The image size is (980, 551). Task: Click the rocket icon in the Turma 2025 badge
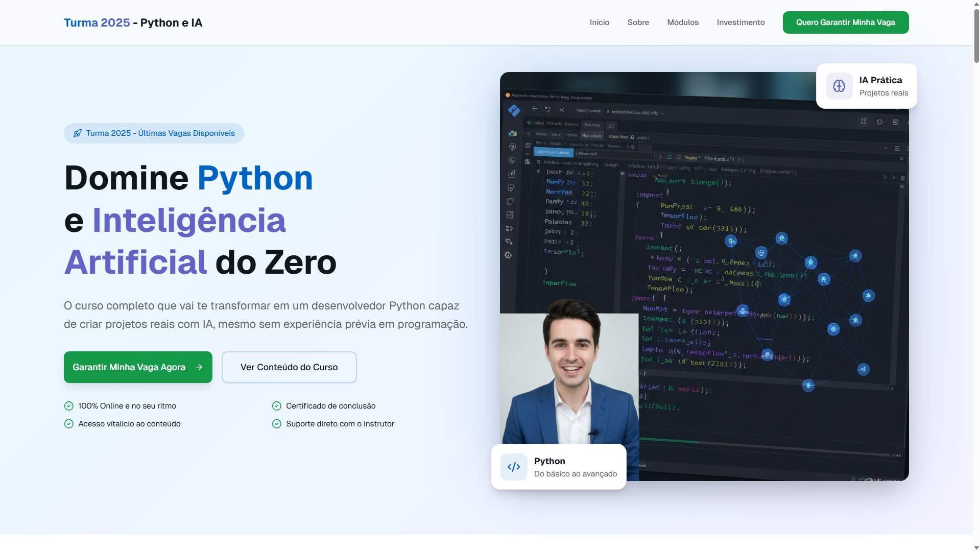77,133
